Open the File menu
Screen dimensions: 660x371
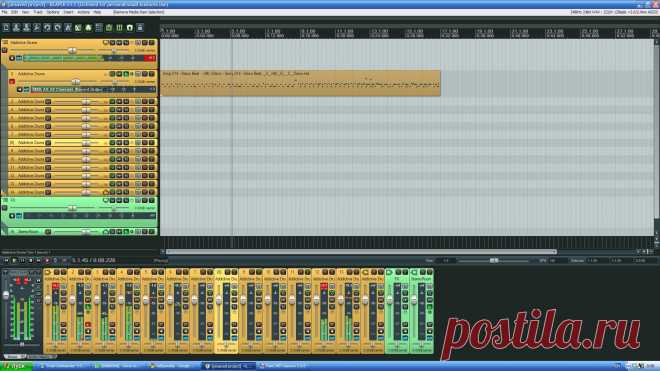coord(5,12)
